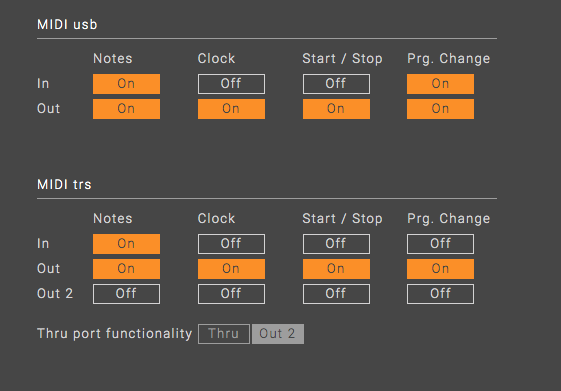Screen dimensions: 561x391
Task: Enable MIDI trs Prg. Change In
Action: (x=440, y=244)
